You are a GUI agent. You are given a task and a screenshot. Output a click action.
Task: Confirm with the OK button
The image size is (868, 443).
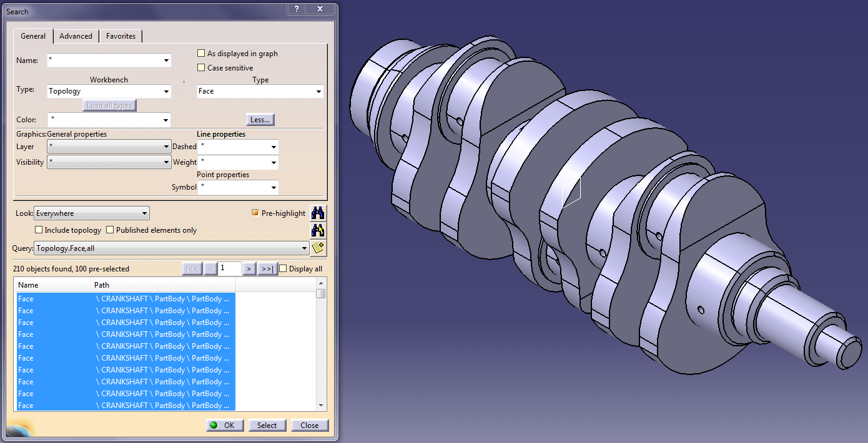coord(224,426)
